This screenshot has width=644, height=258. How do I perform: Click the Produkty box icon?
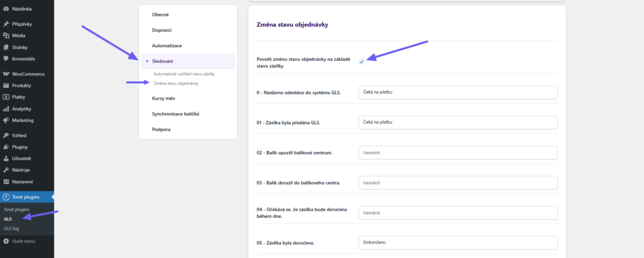click(6, 86)
